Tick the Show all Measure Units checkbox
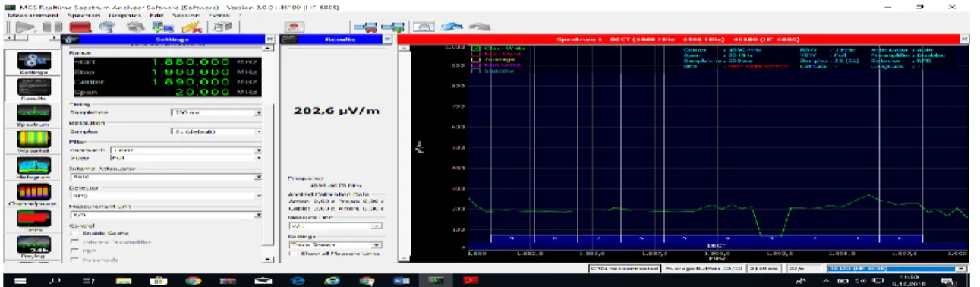 tap(293, 254)
